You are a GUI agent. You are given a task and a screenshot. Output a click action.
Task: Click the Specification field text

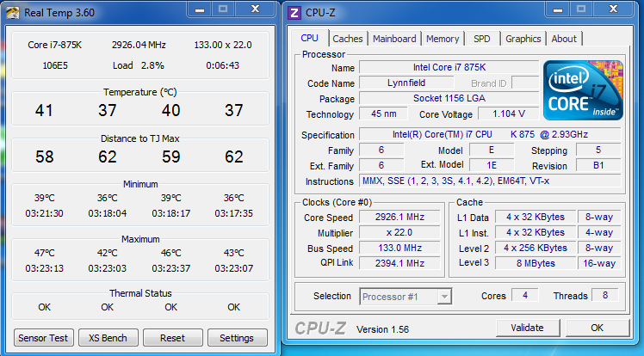tap(490, 134)
